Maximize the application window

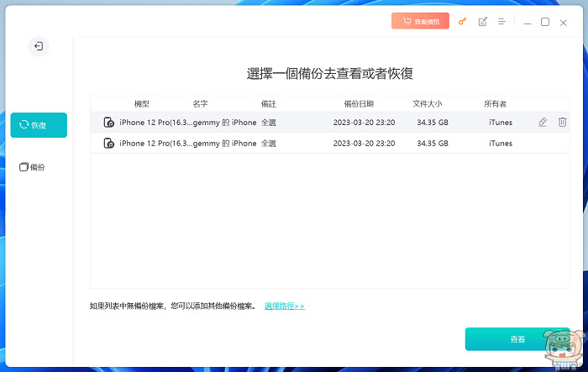coord(545,22)
